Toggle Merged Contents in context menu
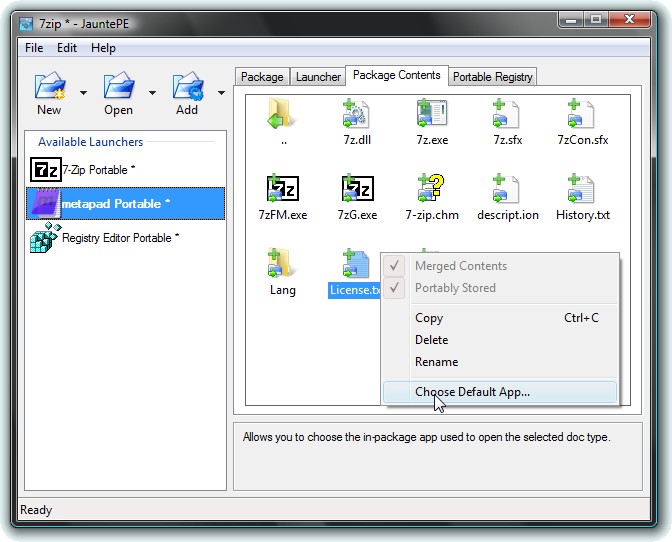 500,266
